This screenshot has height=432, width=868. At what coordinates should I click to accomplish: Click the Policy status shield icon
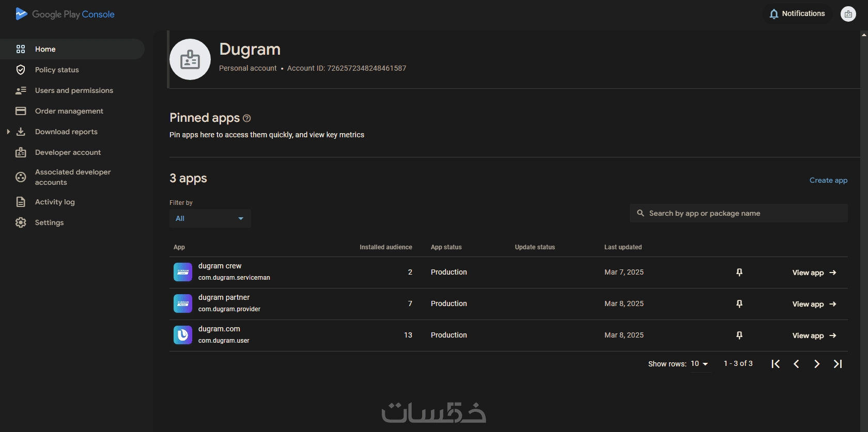click(21, 70)
